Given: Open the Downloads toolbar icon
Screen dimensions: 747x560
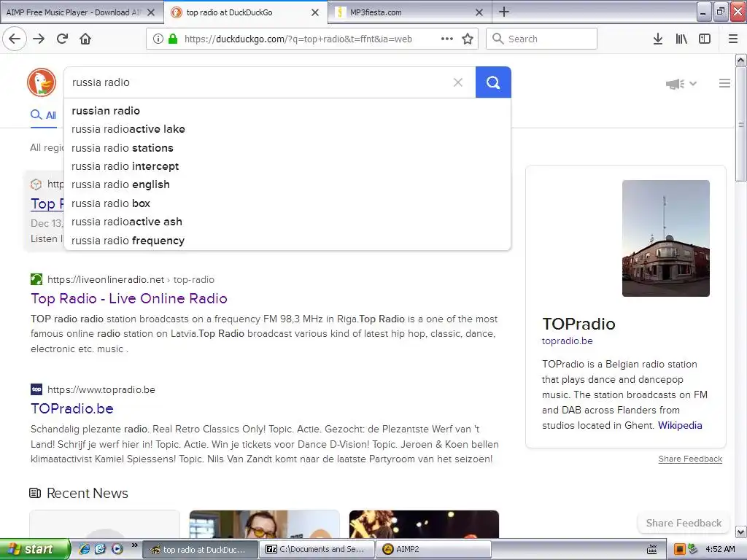Looking at the screenshot, I should 658,39.
